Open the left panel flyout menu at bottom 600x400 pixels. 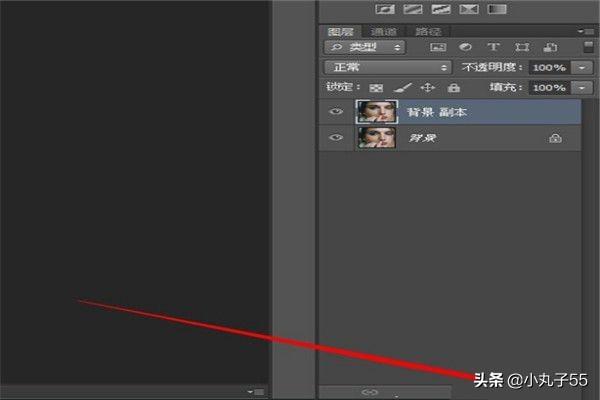pos(256,392)
